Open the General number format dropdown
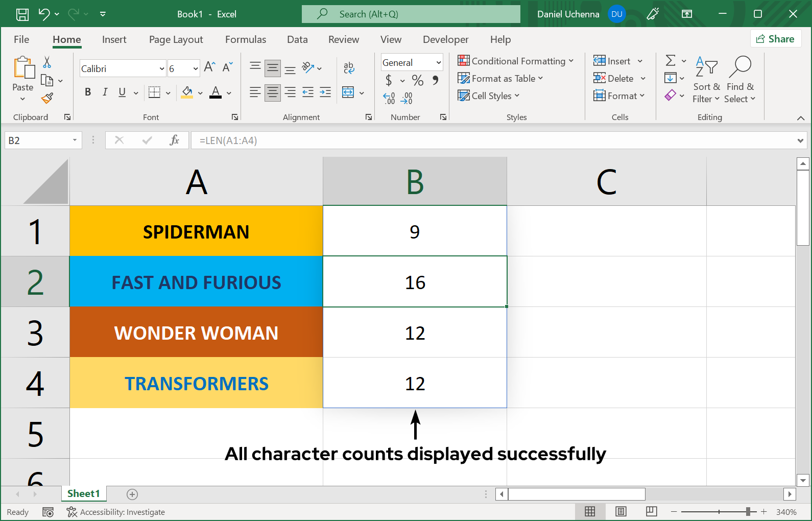The height and width of the screenshot is (521, 812). [439, 62]
